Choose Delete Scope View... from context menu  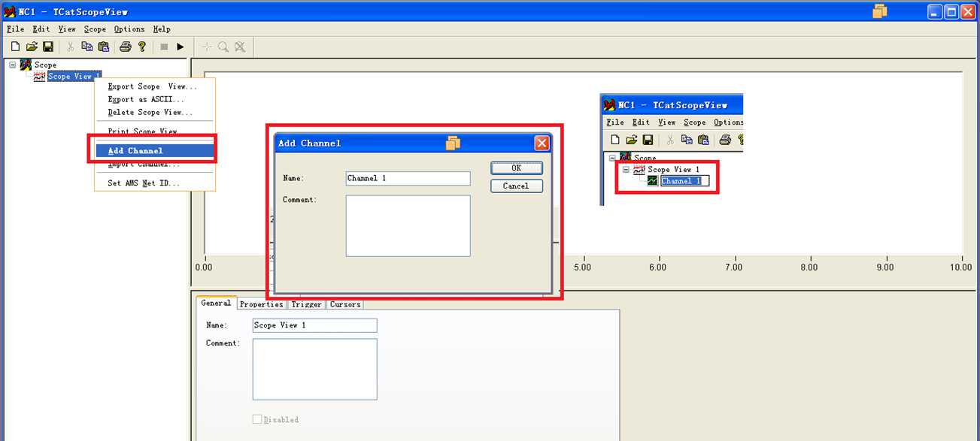coord(150,112)
